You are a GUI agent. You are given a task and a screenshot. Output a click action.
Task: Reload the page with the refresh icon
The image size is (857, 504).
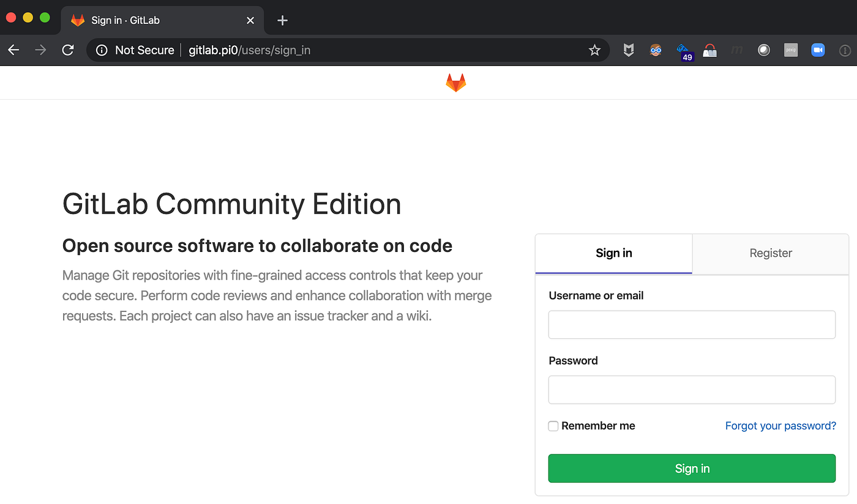68,50
